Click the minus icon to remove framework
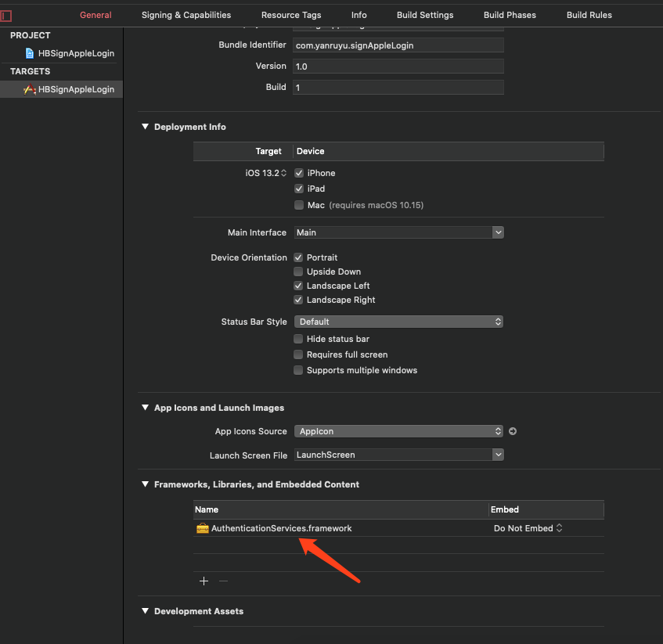 224,581
